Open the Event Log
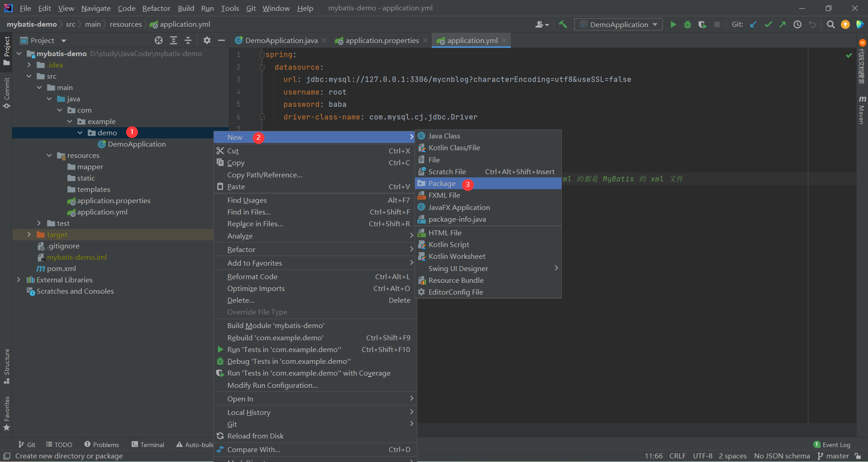Image resolution: width=868 pixels, height=462 pixels. click(x=832, y=445)
